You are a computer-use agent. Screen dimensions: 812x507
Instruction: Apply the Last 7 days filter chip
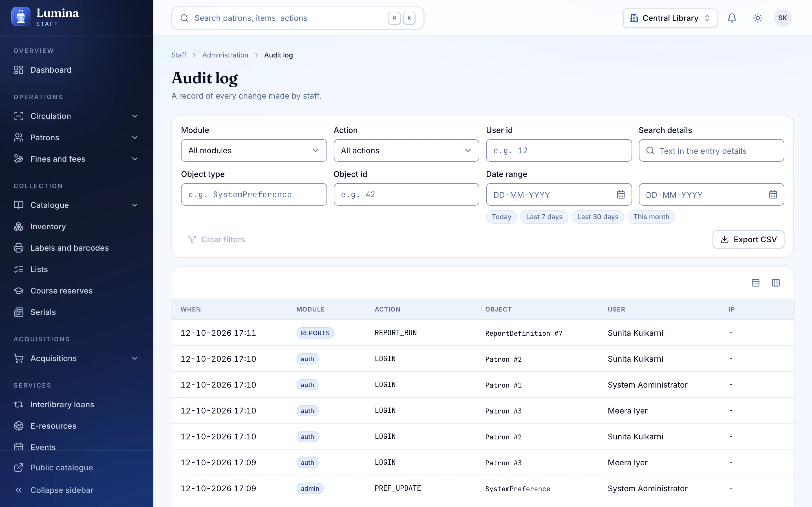(x=544, y=217)
